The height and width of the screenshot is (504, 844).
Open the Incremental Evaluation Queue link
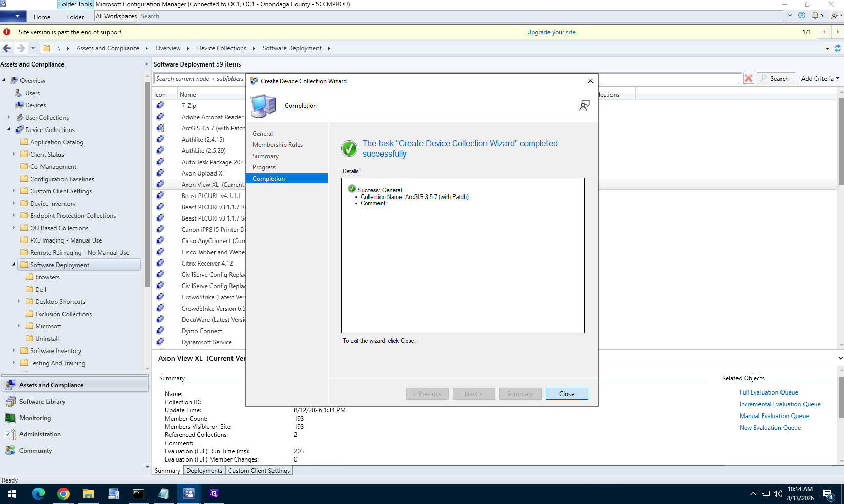pos(780,404)
